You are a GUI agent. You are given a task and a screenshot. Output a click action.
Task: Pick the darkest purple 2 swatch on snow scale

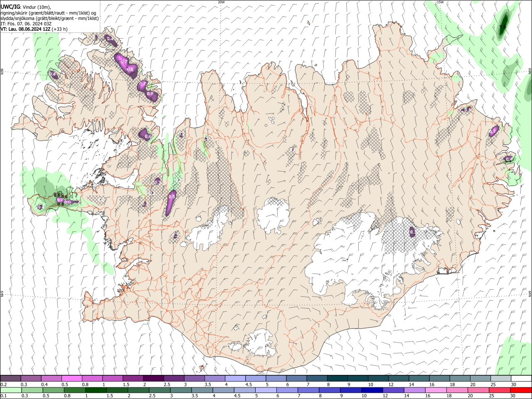pos(153,379)
